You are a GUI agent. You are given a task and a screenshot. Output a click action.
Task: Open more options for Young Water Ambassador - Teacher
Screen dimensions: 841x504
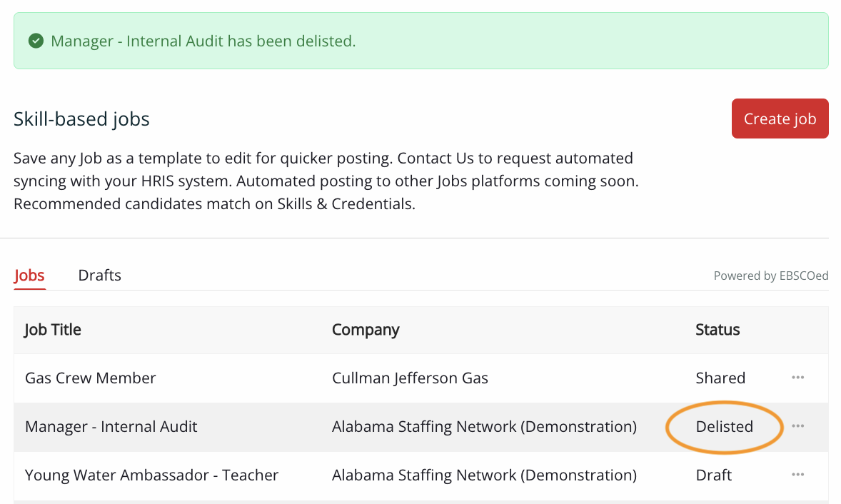coord(797,475)
